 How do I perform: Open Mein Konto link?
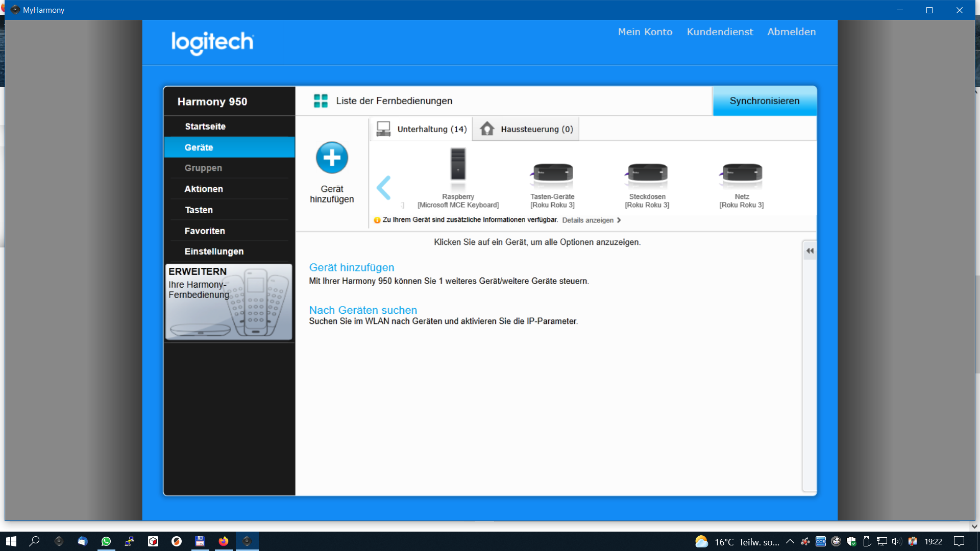tap(645, 32)
